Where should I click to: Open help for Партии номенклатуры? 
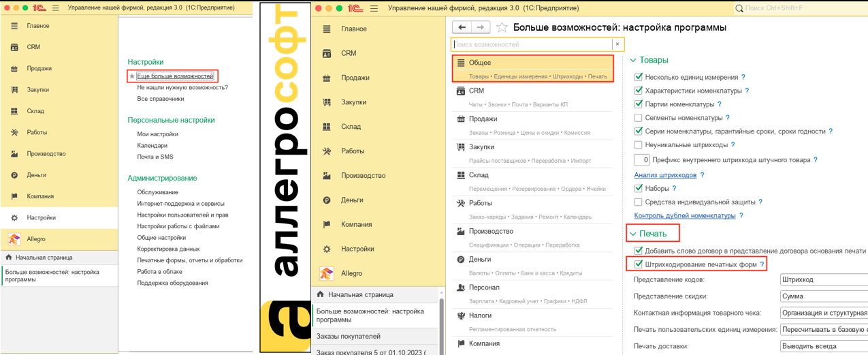click(x=720, y=104)
